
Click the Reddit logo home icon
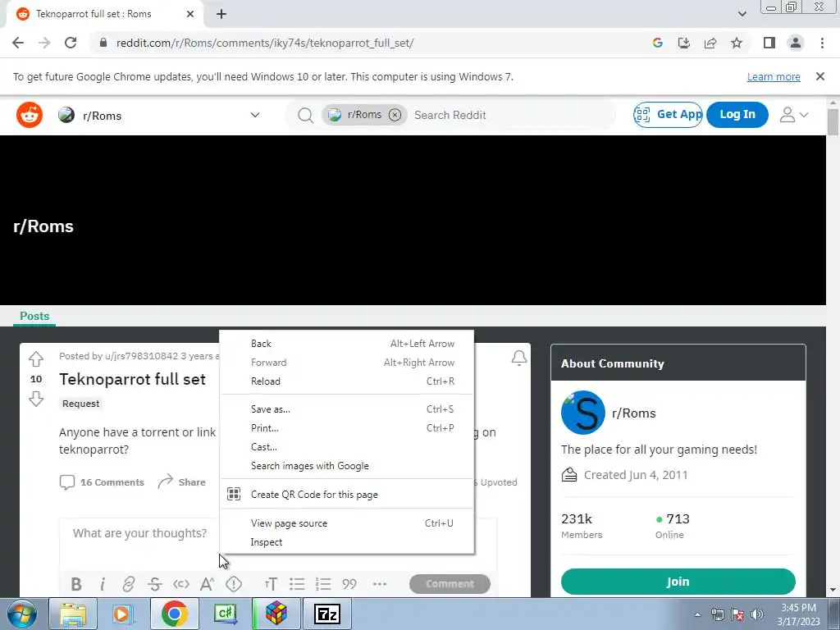click(30, 115)
